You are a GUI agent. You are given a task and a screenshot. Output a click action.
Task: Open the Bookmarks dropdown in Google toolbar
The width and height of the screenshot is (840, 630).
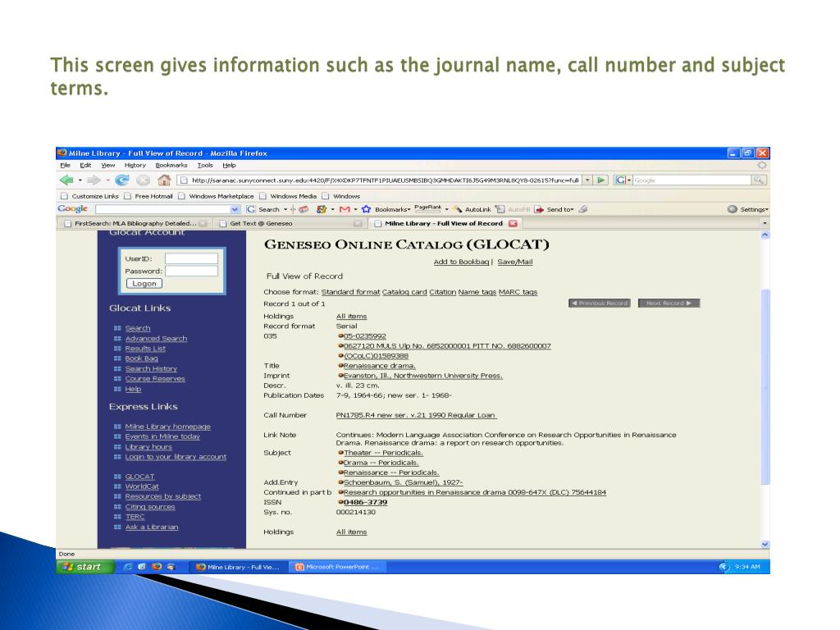pyautogui.click(x=392, y=209)
